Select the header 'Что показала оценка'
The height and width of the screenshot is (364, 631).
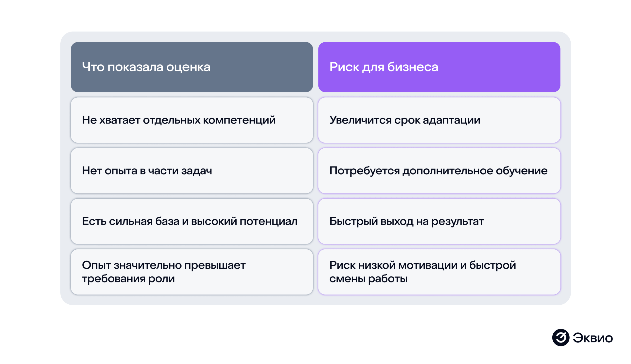pyautogui.click(x=192, y=67)
